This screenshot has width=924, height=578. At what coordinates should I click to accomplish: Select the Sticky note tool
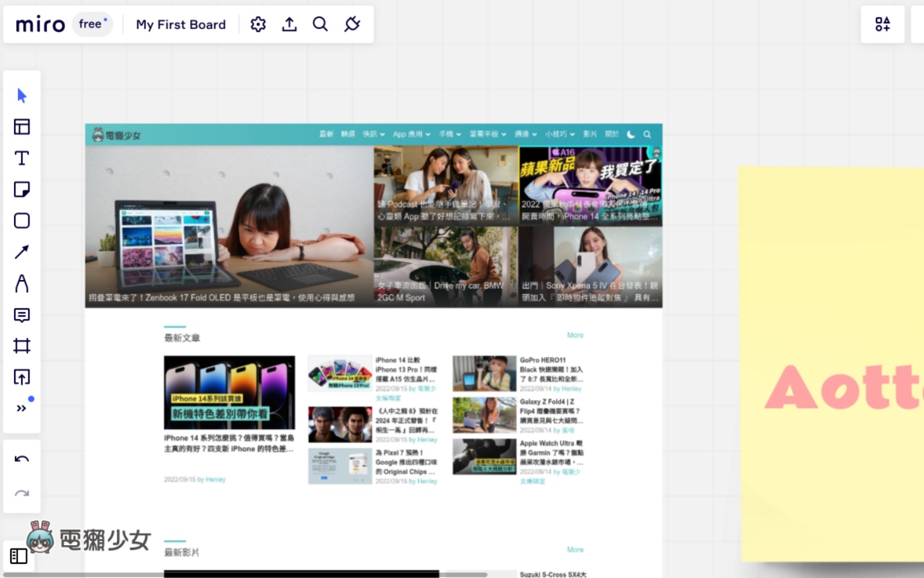click(22, 189)
